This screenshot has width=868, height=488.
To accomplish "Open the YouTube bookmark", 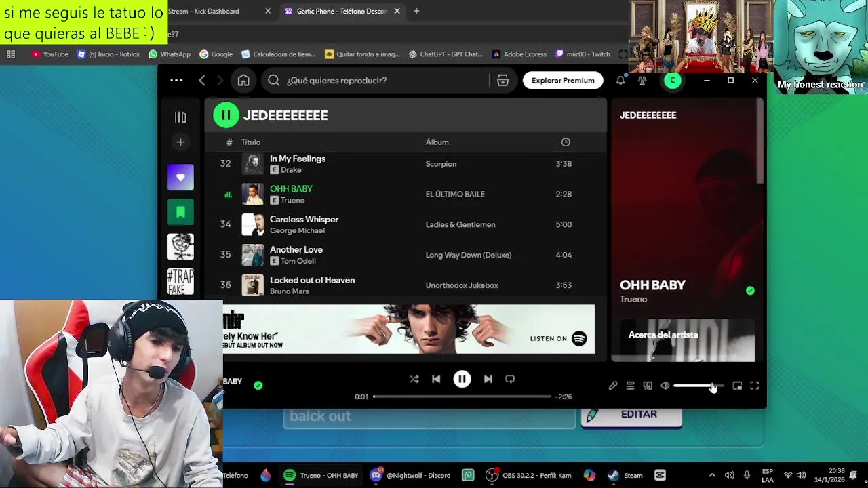I will [x=50, y=54].
